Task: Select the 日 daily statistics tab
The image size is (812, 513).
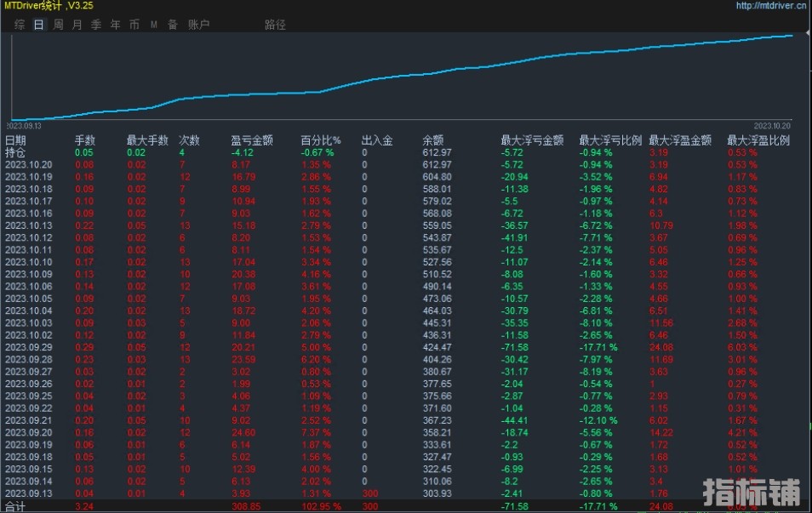Action: (x=38, y=25)
